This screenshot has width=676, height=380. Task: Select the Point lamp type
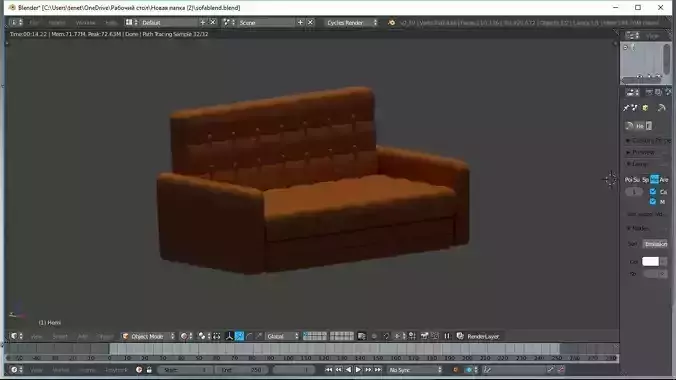coord(628,179)
